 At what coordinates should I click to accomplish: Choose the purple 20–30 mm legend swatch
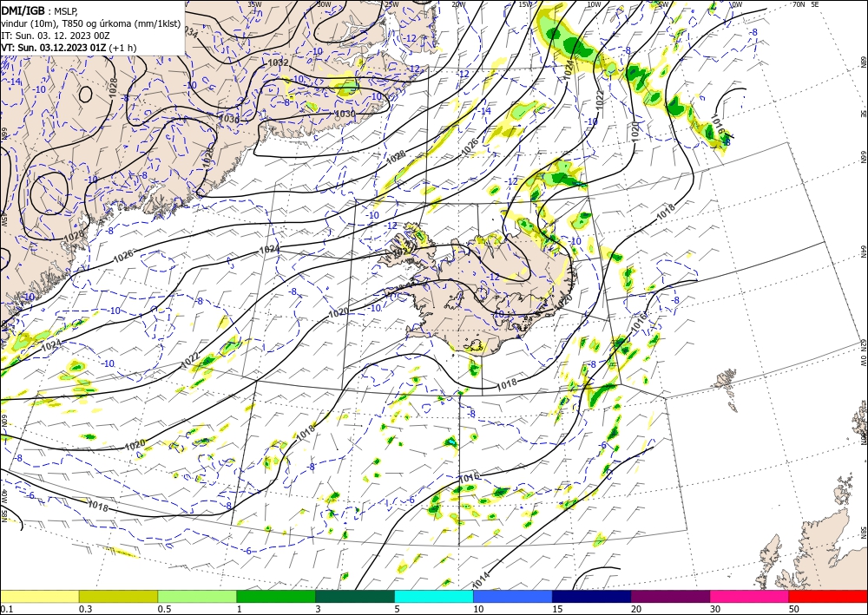click(x=670, y=596)
